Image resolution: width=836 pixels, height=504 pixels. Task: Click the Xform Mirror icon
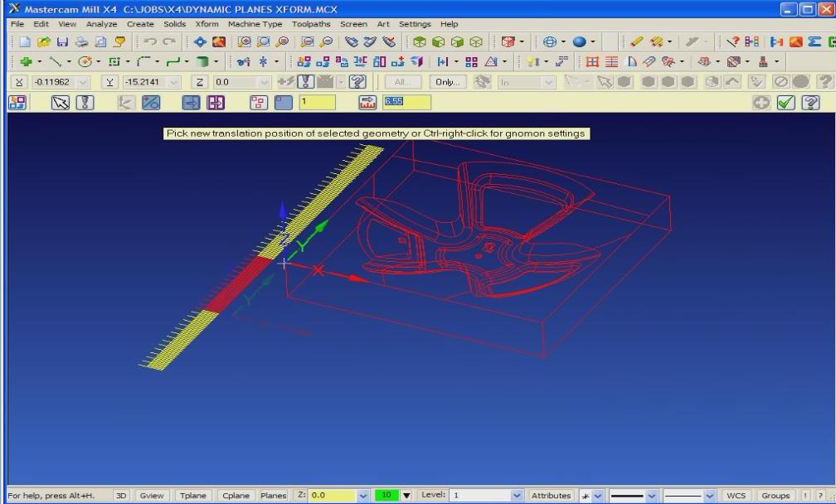tap(361, 62)
